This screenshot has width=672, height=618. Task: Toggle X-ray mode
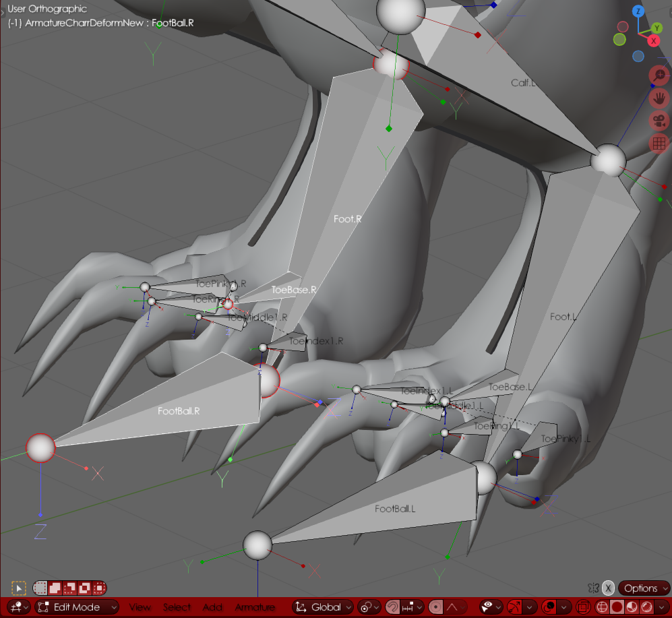tap(583, 607)
